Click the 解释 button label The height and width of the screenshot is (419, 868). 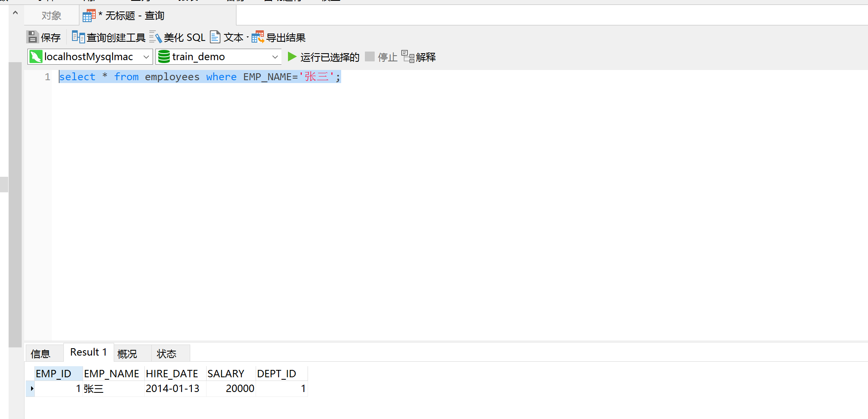pos(426,57)
